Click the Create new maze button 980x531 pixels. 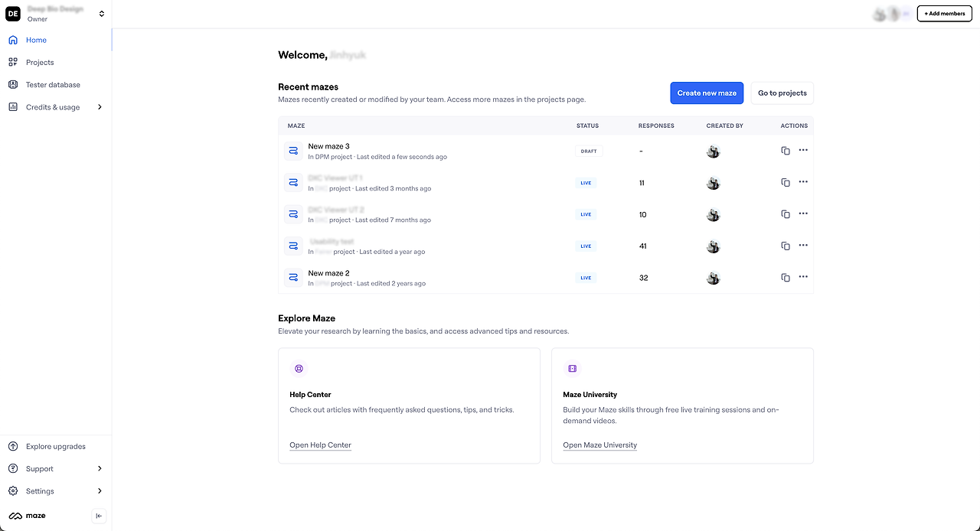(707, 93)
